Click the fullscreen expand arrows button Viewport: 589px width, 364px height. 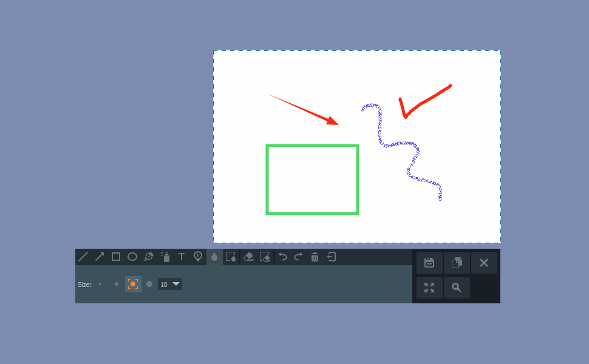(x=429, y=288)
